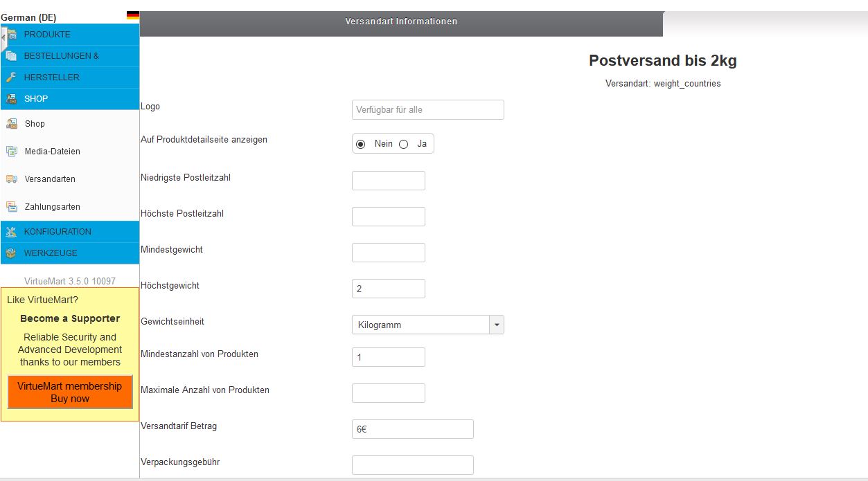Screen dimensions: 868x481
Task: Expand the BESTELLUNGEN & menu section
Action: click(61, 56)
